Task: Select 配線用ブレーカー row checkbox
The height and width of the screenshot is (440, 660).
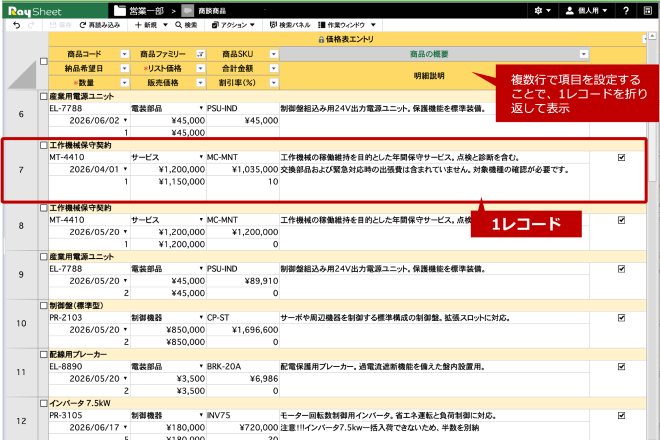Action: pos(44,355)
